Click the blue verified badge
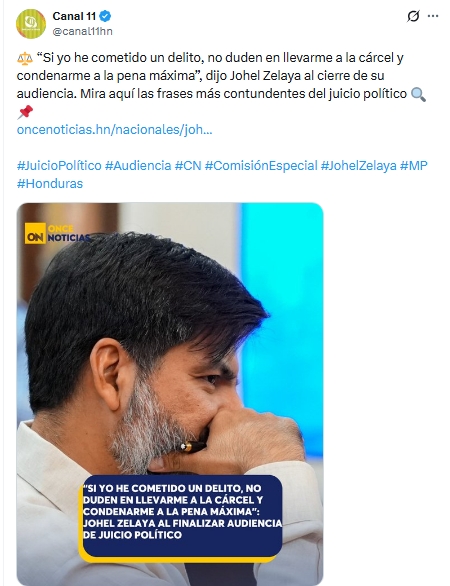This screenshot has height=586, width=450. click(x=106, y=16)
